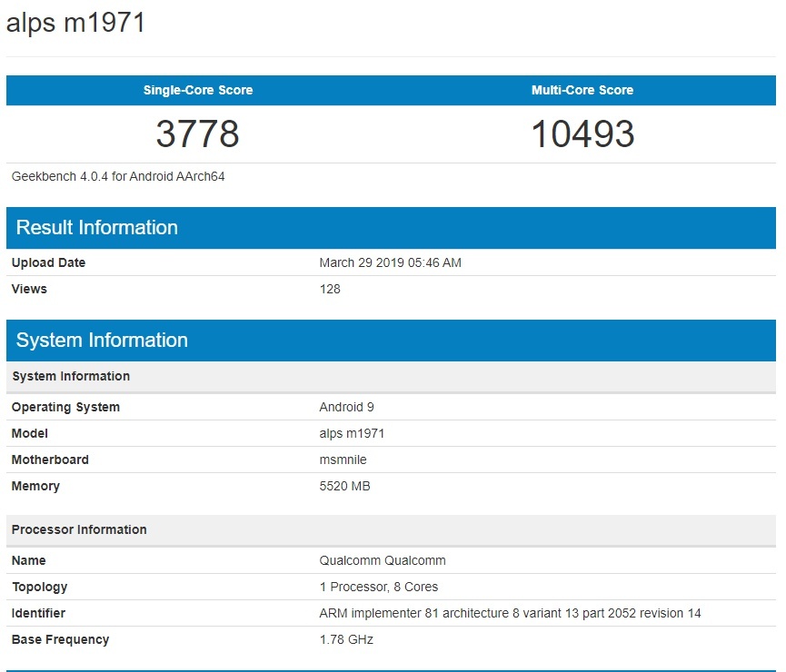The image size is (786, 672).
Task: Click the 1 Processor, 8 Cores topology value
Action: pos(375,587)
